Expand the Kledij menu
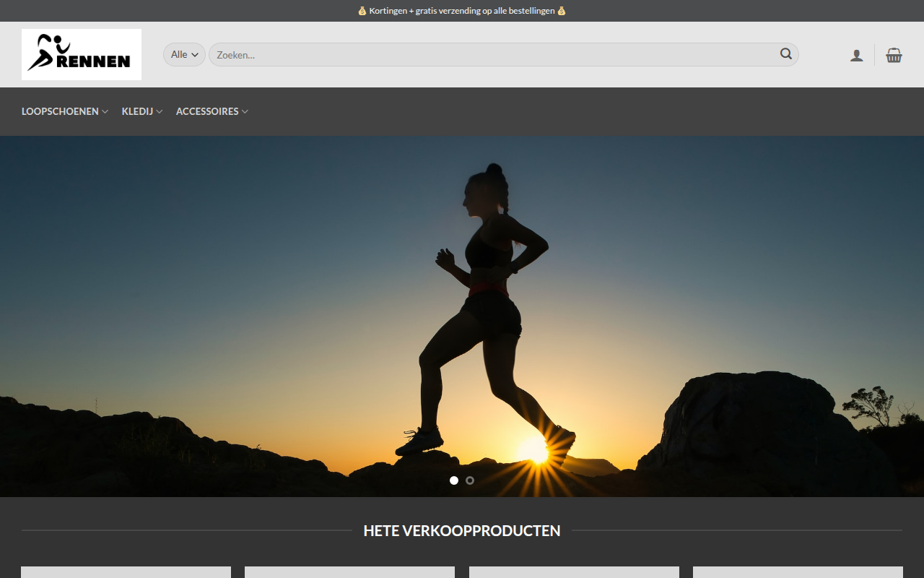 [x=142, y=111]
